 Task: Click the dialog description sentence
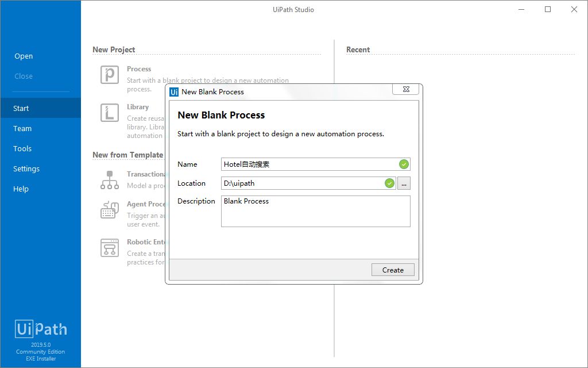280,134
